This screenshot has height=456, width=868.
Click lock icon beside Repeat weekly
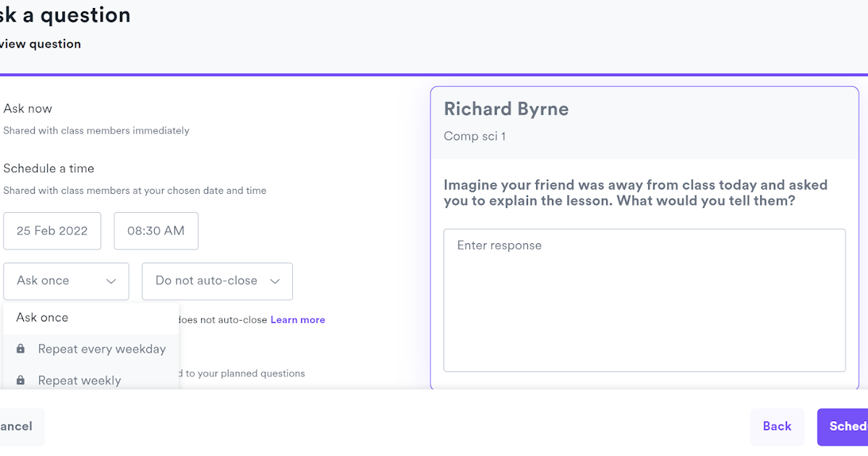click(x=21, y=381)
